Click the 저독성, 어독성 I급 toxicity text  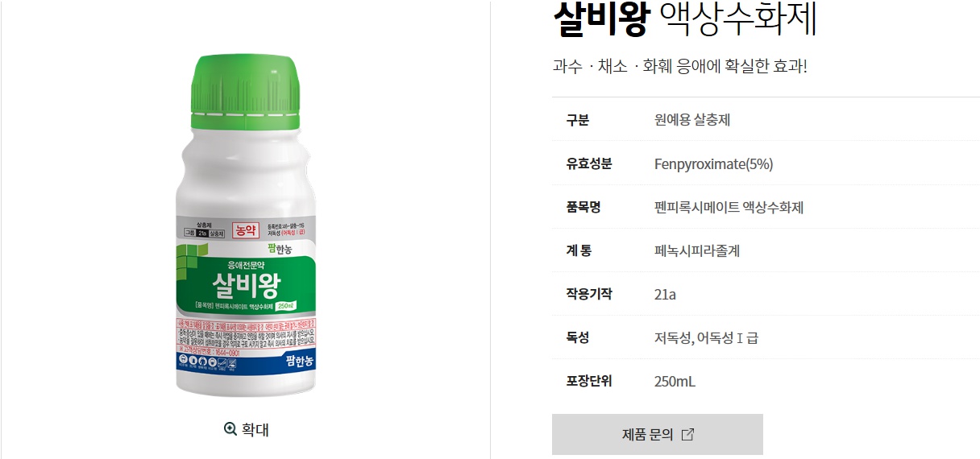coord(706,338)
